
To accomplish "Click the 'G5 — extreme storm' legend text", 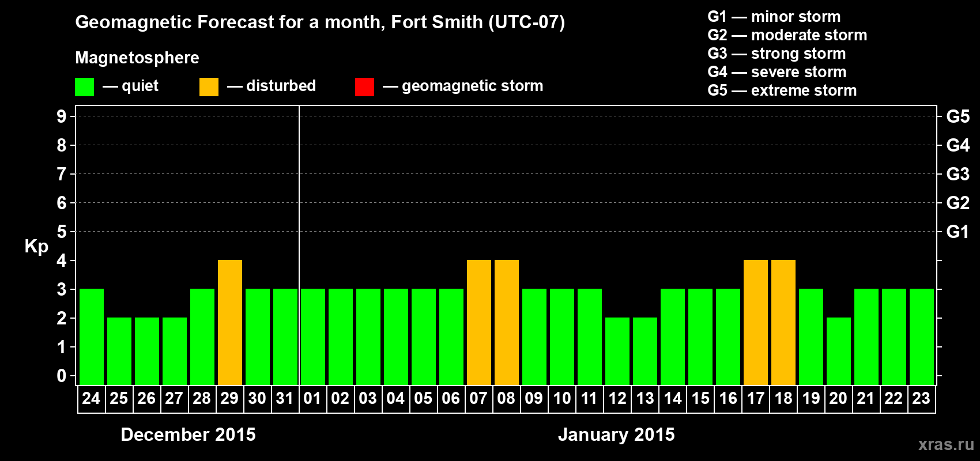I will tap(782, 90).
